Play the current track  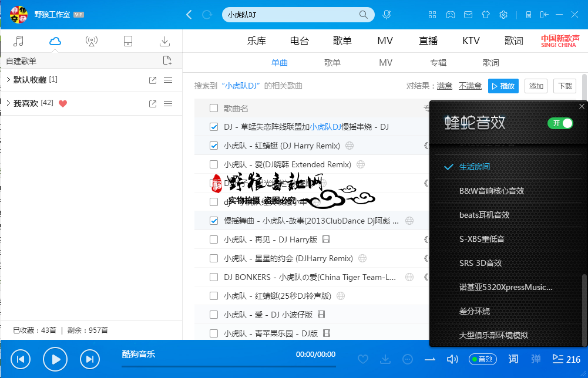click(55, 359)
